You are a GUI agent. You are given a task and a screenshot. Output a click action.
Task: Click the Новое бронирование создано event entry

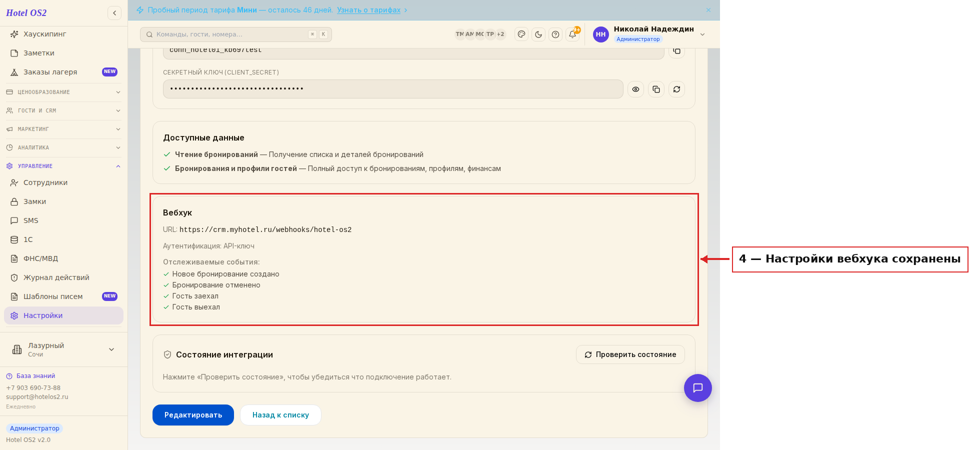221,274
